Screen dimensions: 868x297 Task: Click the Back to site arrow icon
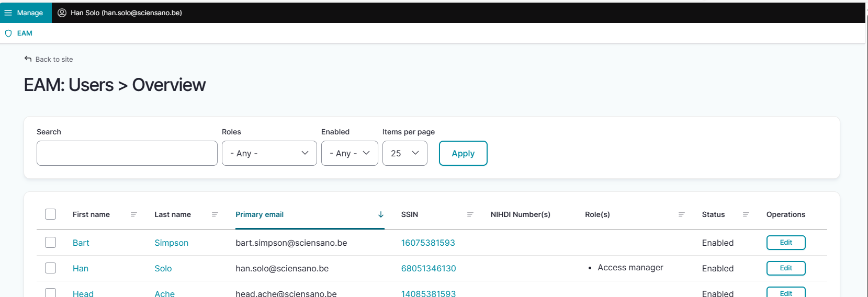28,59
